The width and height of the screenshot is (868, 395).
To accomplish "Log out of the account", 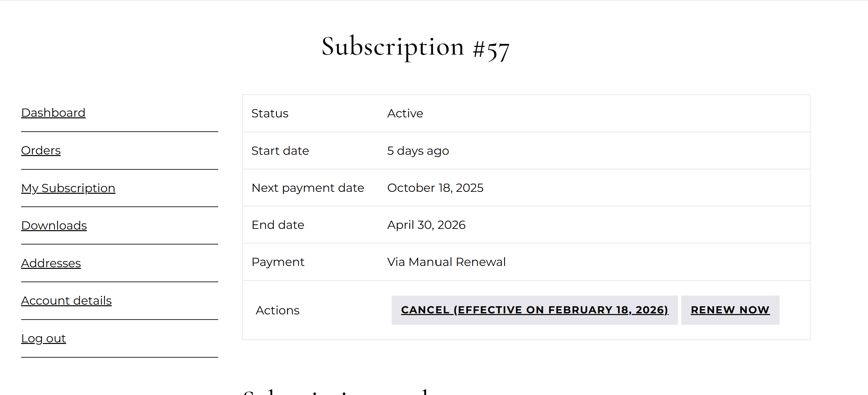I will point(44,338).
